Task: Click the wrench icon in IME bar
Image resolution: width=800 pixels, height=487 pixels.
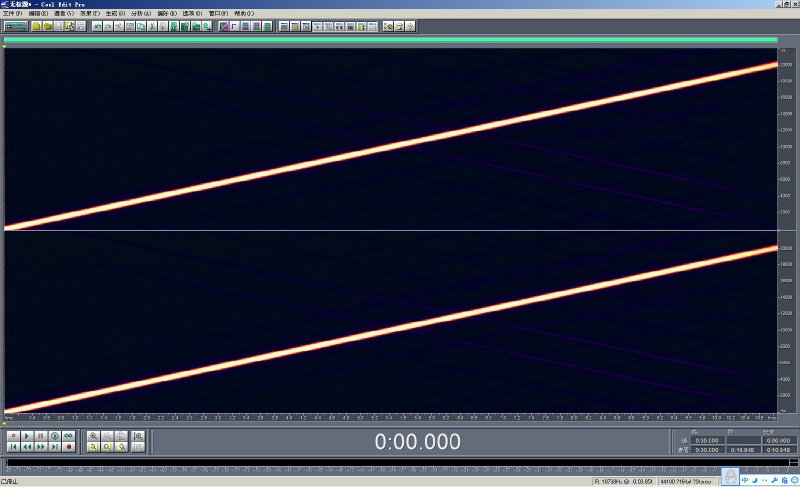Action: point(774,480)
